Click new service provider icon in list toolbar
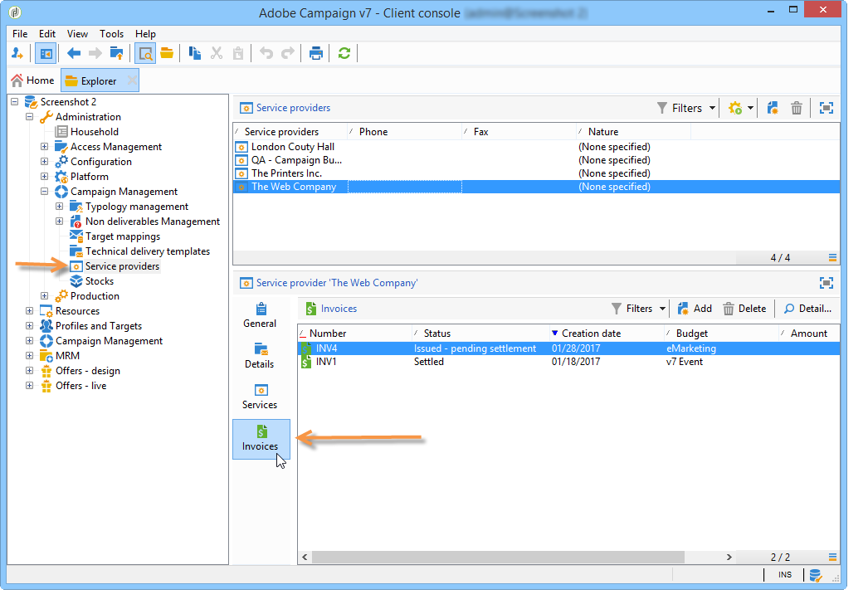 [773, 108]
